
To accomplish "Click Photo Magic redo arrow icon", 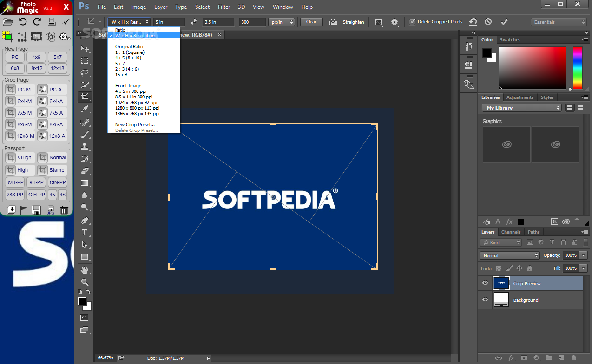I will click(x=37, y=21).
